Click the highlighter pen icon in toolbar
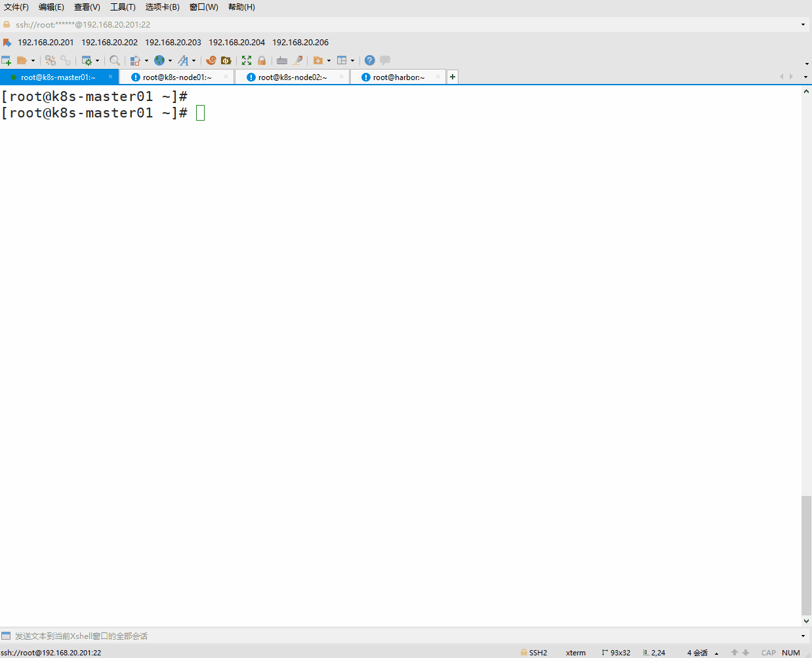The width and height of the screenshot is (812, 658). [298, 60]
